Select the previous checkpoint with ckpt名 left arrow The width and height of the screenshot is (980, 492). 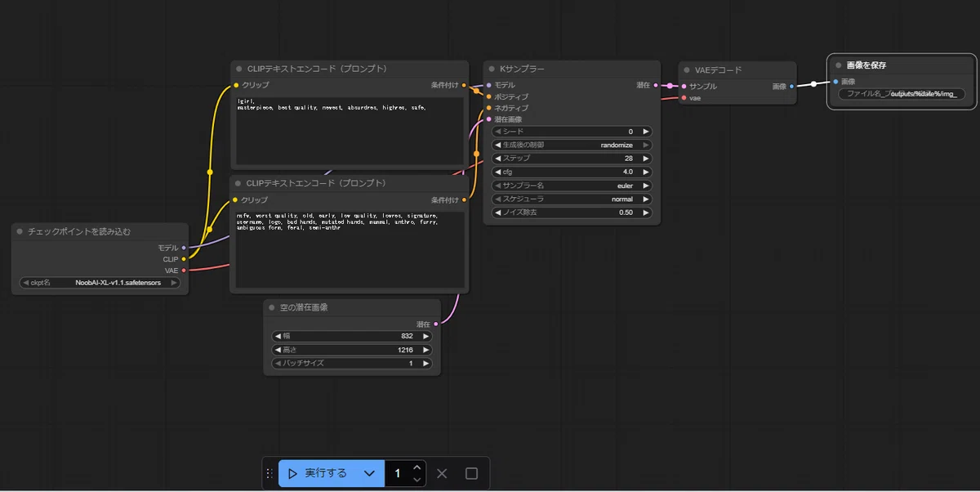(25, 283)
